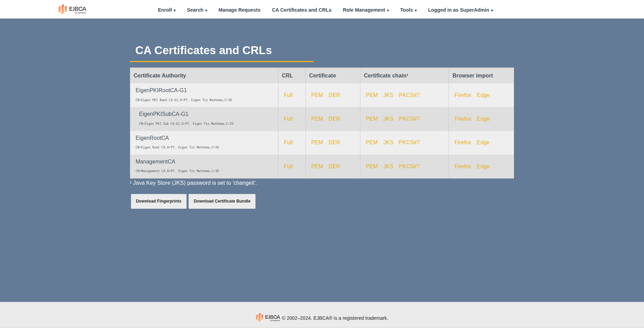Click Download Certificate Bundle button
The image size is (644, 328).
pyautogui.click(x=222, y=201)
